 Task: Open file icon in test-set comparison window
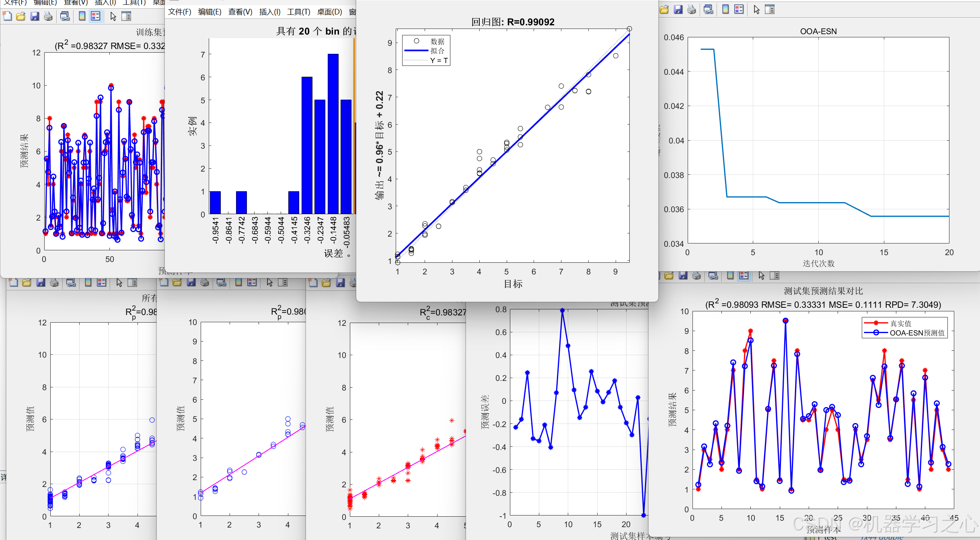(669, 276)
